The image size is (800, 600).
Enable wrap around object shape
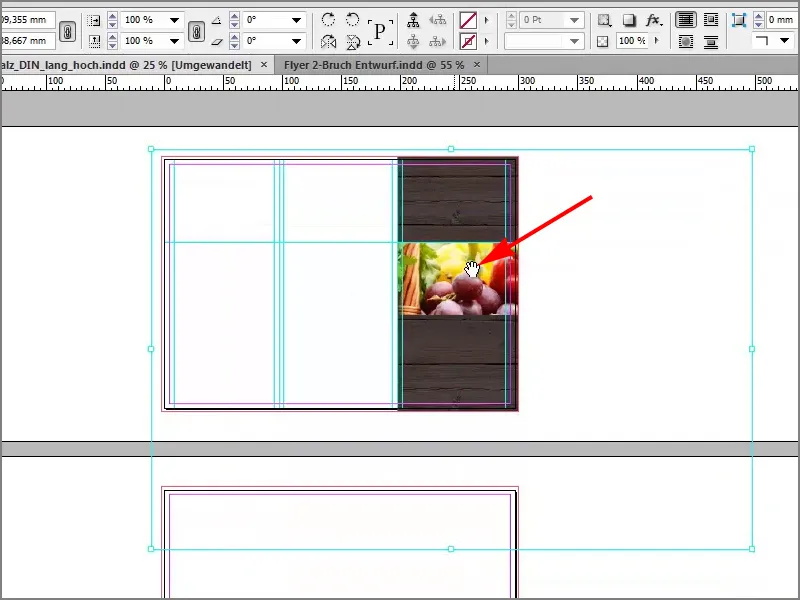[x=686, y=42]
